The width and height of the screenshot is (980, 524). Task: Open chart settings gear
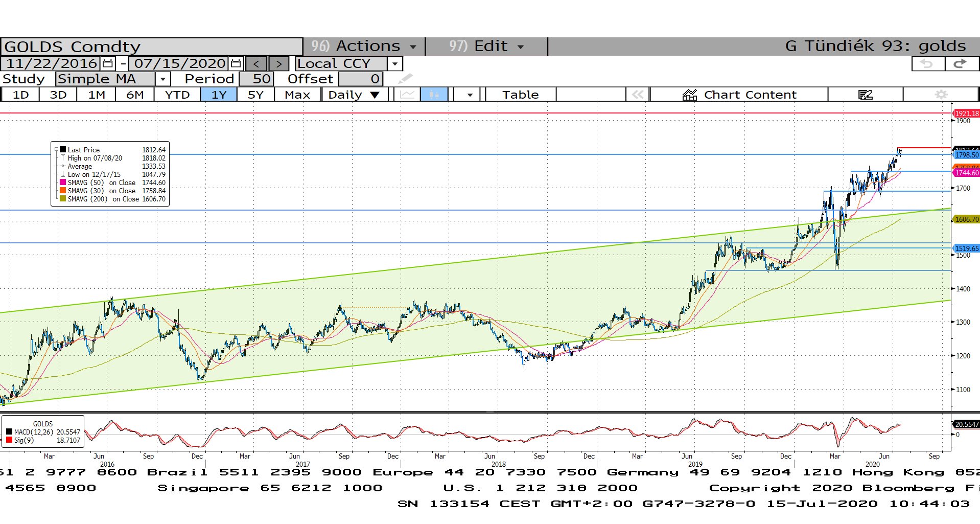coord(941,95)
